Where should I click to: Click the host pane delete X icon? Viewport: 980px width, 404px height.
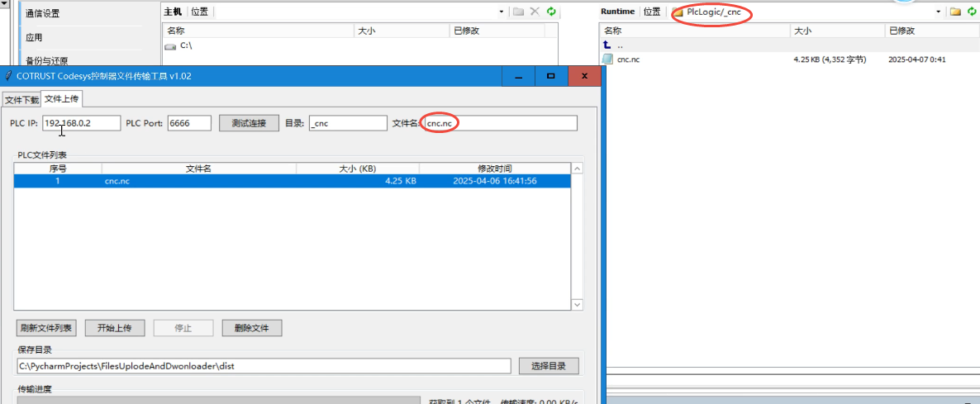535,12
